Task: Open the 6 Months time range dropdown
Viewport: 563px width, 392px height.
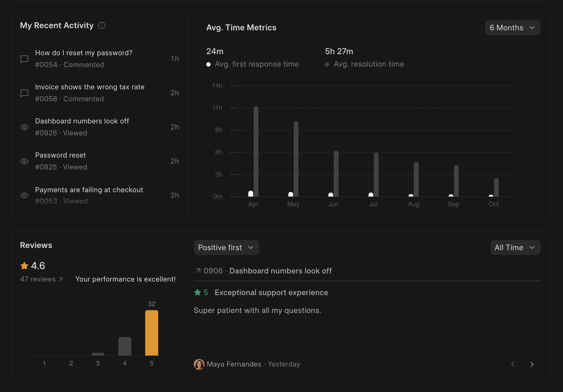Action: [x=513, y=28]
